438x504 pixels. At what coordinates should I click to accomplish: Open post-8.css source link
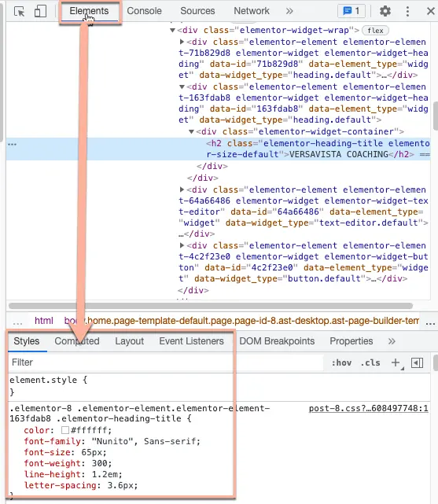369,409
